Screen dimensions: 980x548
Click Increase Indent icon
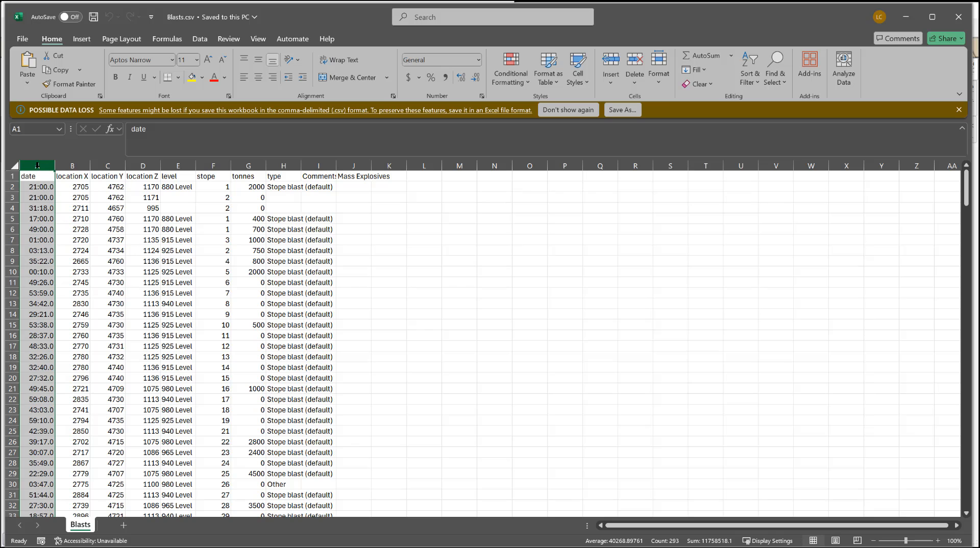(303, 77)
